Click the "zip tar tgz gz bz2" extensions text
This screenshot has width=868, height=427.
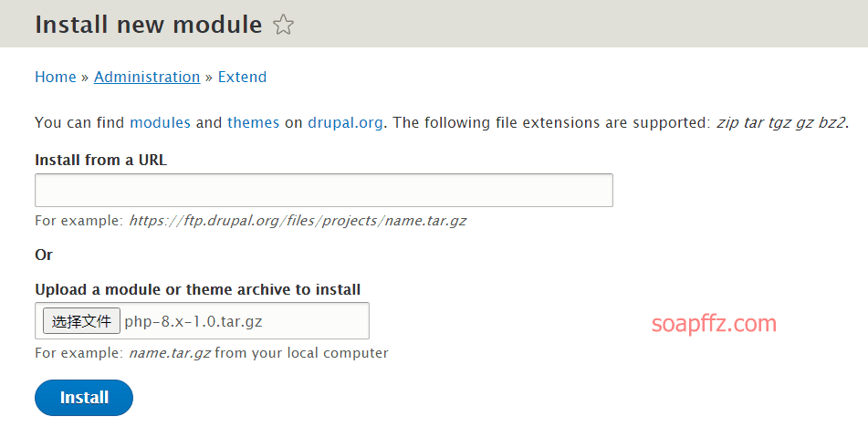coord(781,122)
